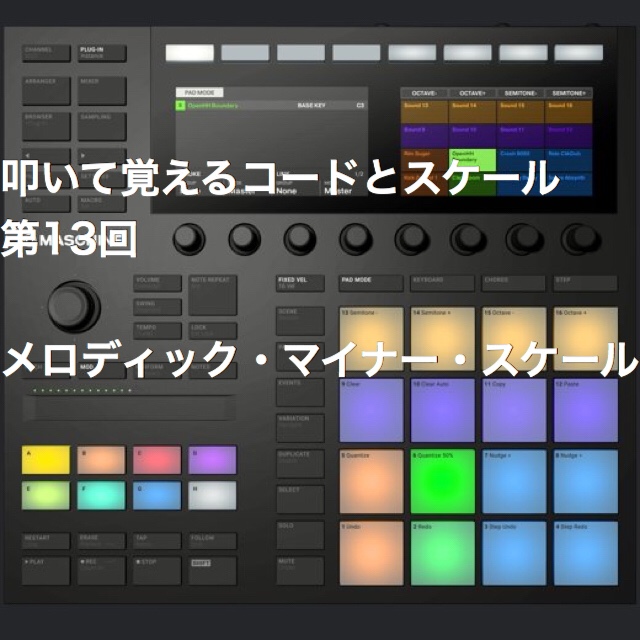Hit the Undo pad number 1
This screenshot has width=640, height=640.
(x=371, y=553)
